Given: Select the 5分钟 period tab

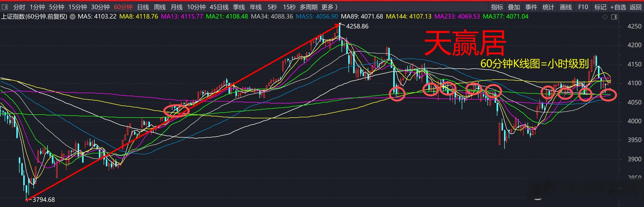Looking at the screenshot, I should coord(56,7).
